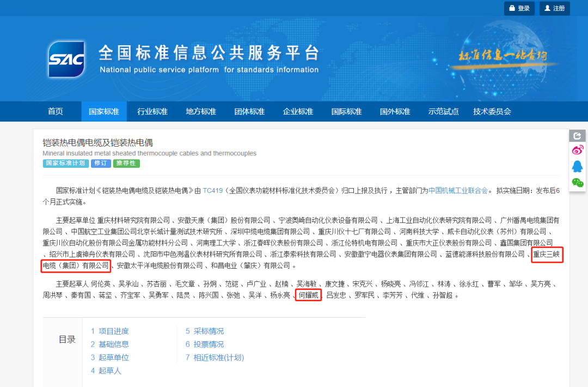Click the 修订 tag label
The height and width of the screenshot is (387, 588).
tap(101, 164)
